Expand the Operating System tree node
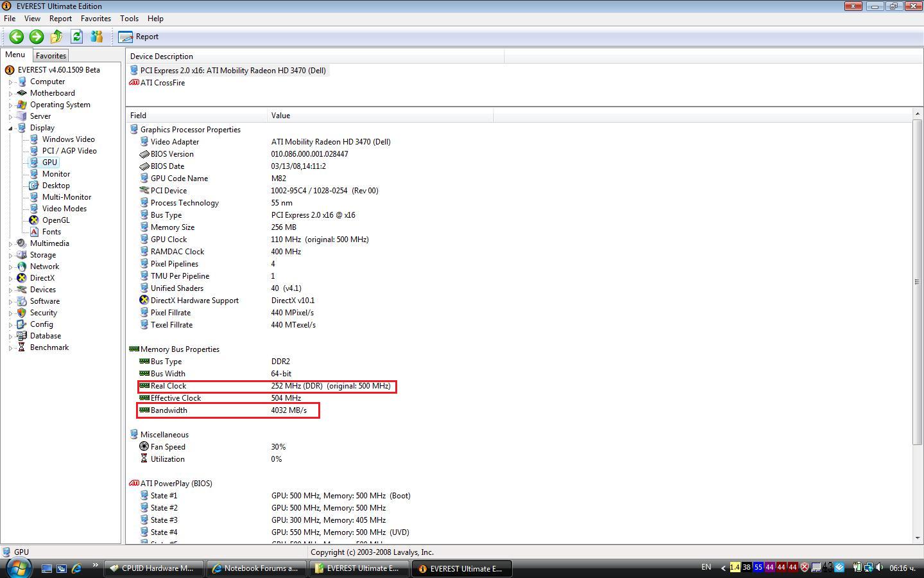This screenshot has height=578, width=924. click(11, 105)
